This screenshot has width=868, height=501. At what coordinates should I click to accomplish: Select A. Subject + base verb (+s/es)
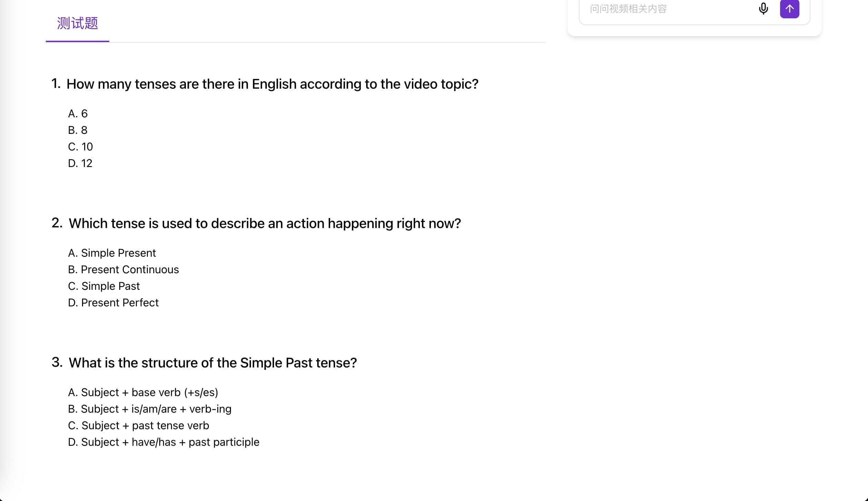(x=143, y=392)
